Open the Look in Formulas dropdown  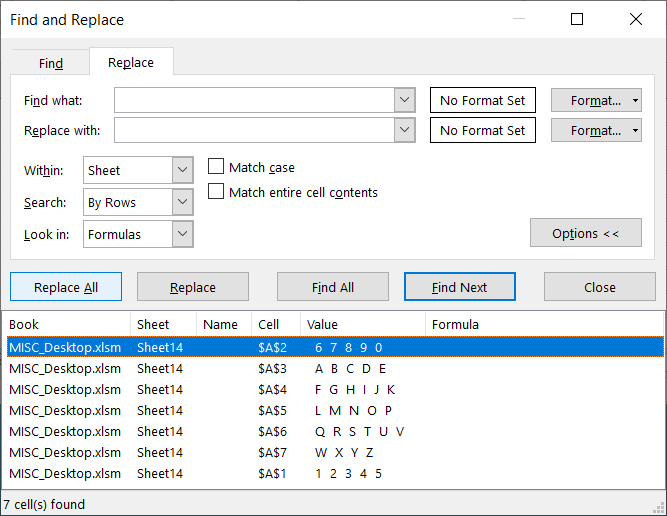pyautogui.click(x=182, y=234)
